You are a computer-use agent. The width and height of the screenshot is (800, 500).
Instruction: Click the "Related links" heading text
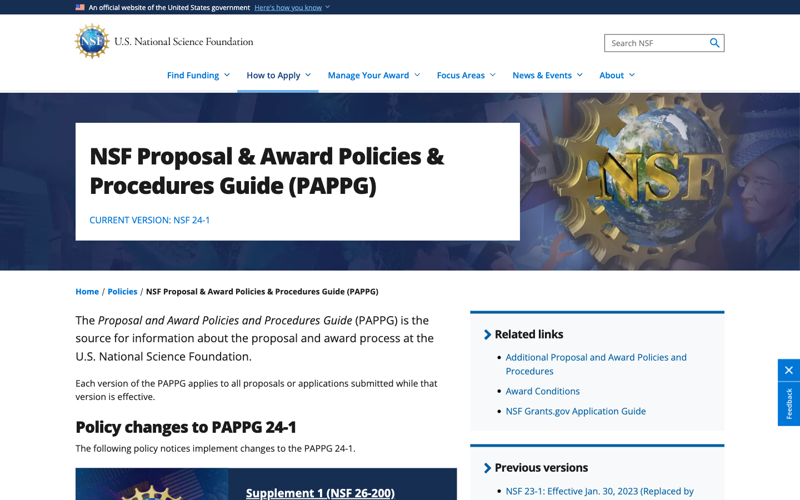(x=529, y=334)
